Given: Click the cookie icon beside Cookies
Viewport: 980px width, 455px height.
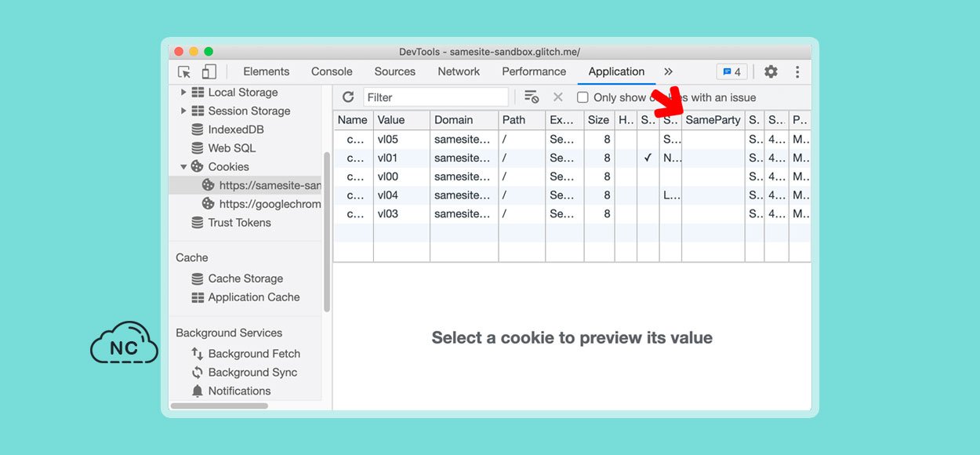Looking at the screenshot, I should tap(198, 167).
